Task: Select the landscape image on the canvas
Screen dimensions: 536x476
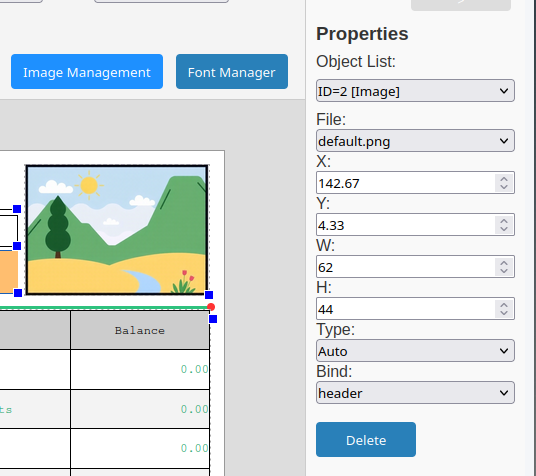Action: click(117, 229)
